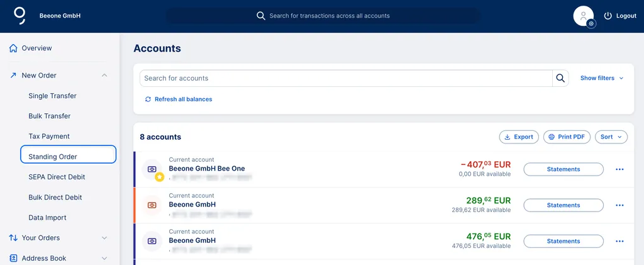
Task: Expand the Your Orders section chevron
Action: pyautogui.click(x=104, y=238)
